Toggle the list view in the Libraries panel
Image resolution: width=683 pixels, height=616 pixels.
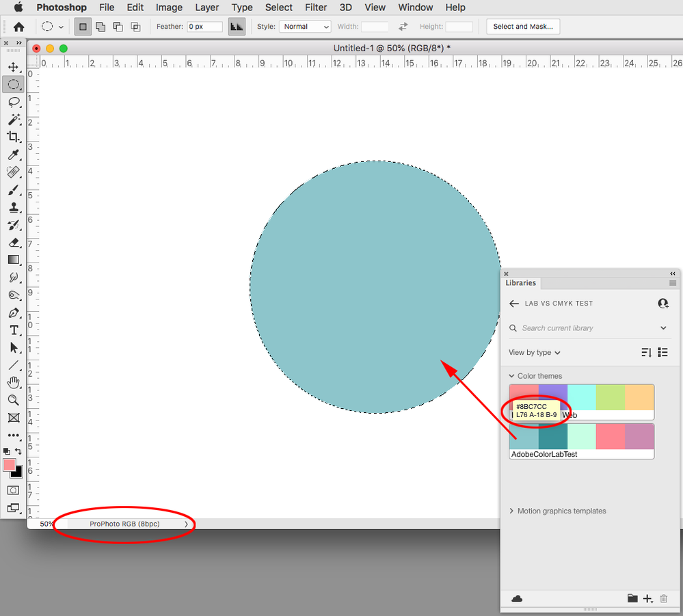pos(662,352)
